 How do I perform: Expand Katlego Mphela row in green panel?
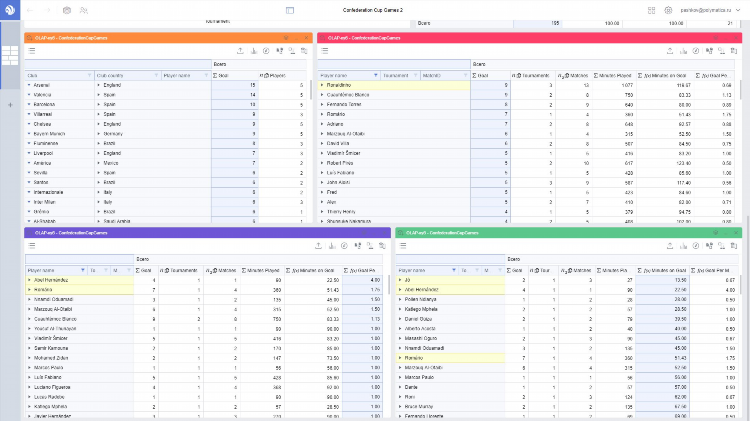tap(400, 309)
